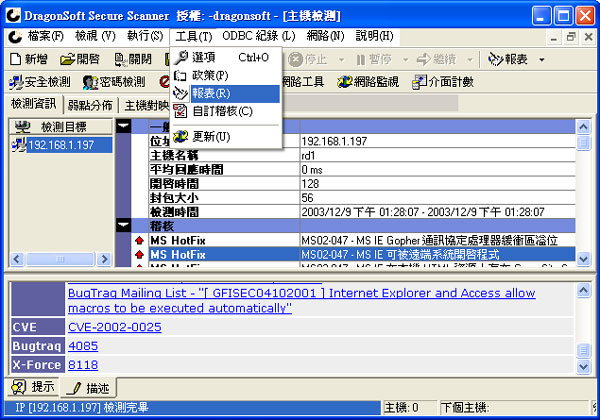The image size is (600, 420).
Task: Collapse the 稽核 section header
Action: tap(124, 226)
